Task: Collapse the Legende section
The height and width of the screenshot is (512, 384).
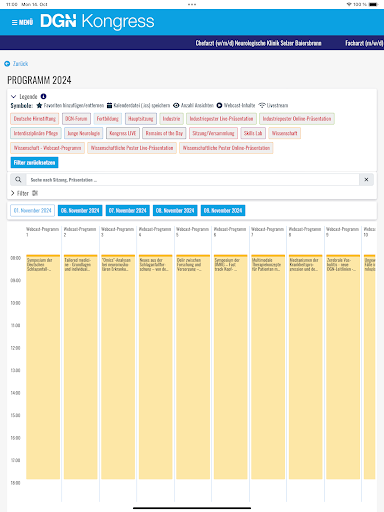Action: pyautogui.click(x=14, y=97)
